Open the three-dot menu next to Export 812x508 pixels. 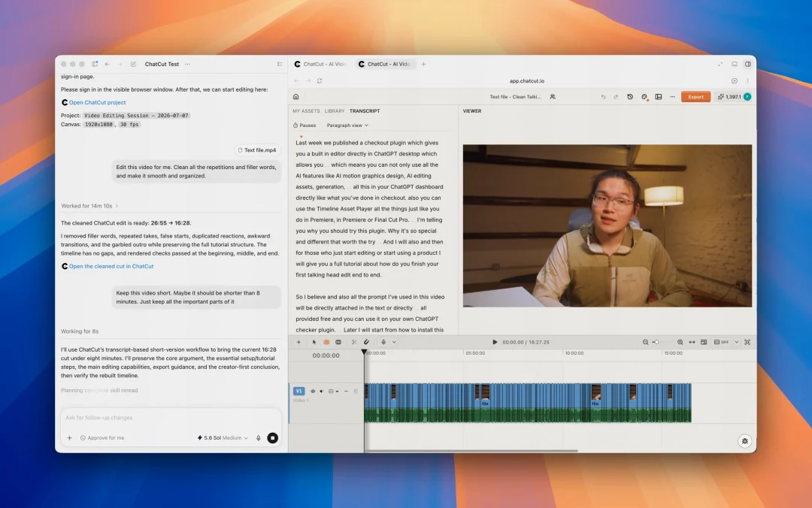click(x=672, y=97)
